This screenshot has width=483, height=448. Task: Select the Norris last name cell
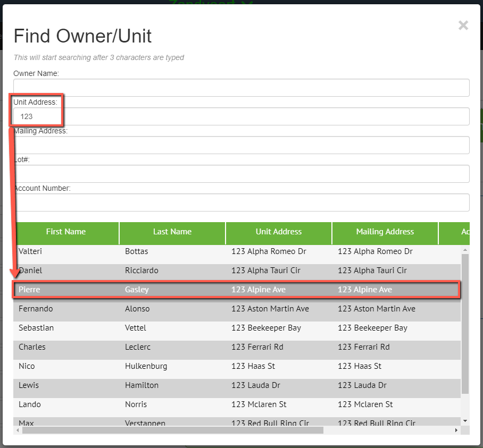pos(136,404)
